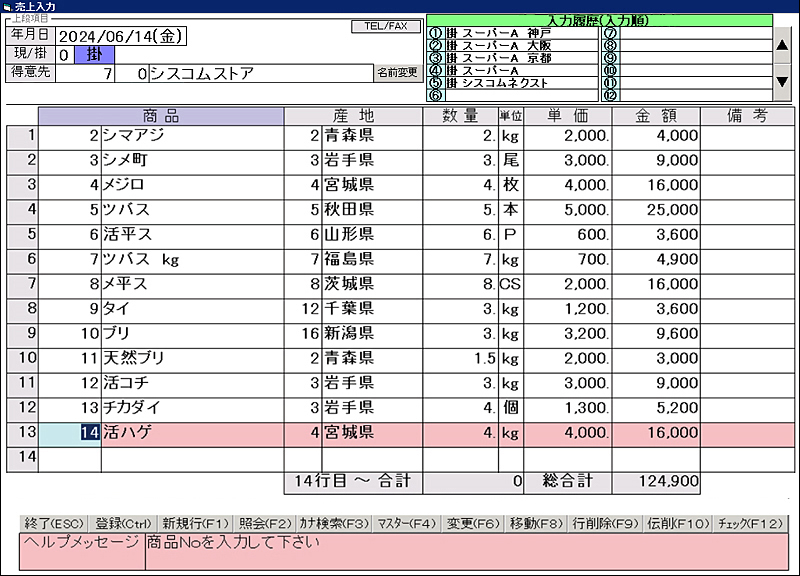Open マスター(F4) master list
Viewport: 800px width, 576px height.
[407, 523]
